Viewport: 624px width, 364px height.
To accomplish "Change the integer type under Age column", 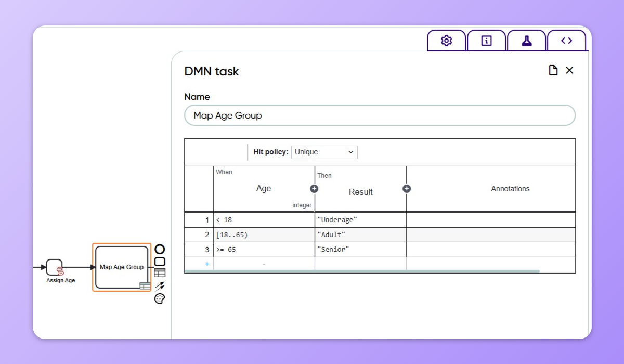I will [x=302, y=205].
